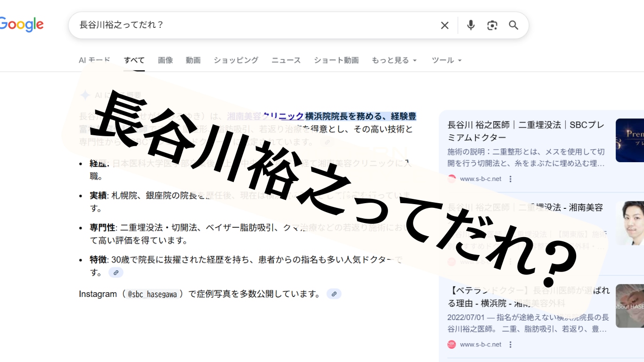Select the AIモード tab
Viewport: 644px width, 362px height.
(x=95, y=60)
